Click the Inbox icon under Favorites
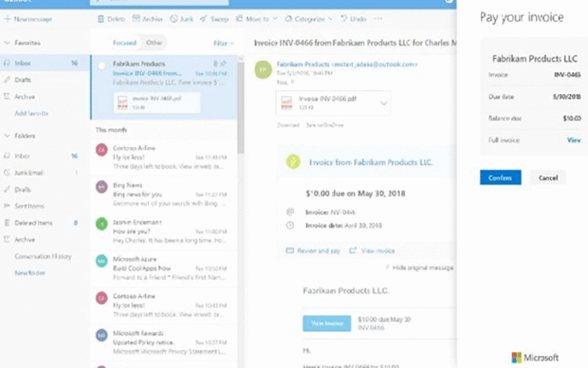588x368 pixels. point(7,63)
